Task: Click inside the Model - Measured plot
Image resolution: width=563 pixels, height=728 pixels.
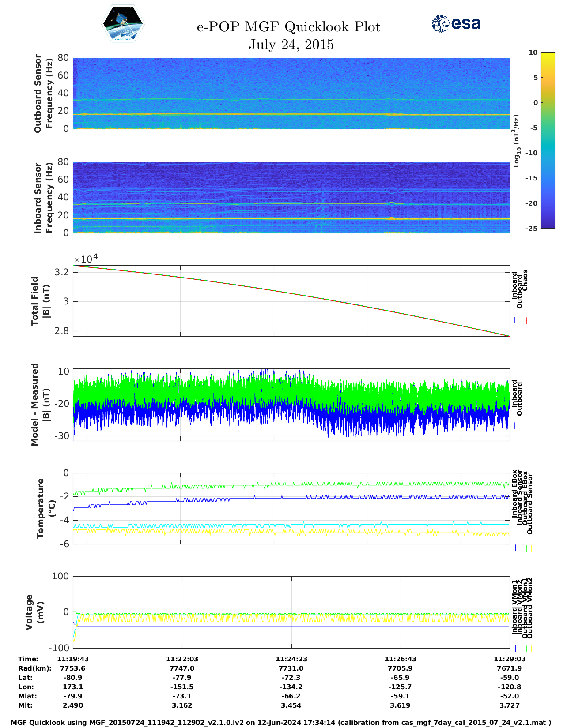Action: (x=291, y=405)
